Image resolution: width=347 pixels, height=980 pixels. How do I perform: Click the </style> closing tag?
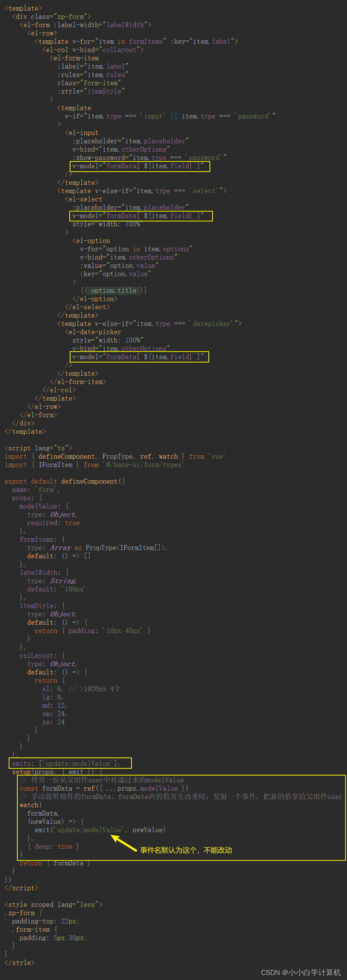(x=19, y=963)
